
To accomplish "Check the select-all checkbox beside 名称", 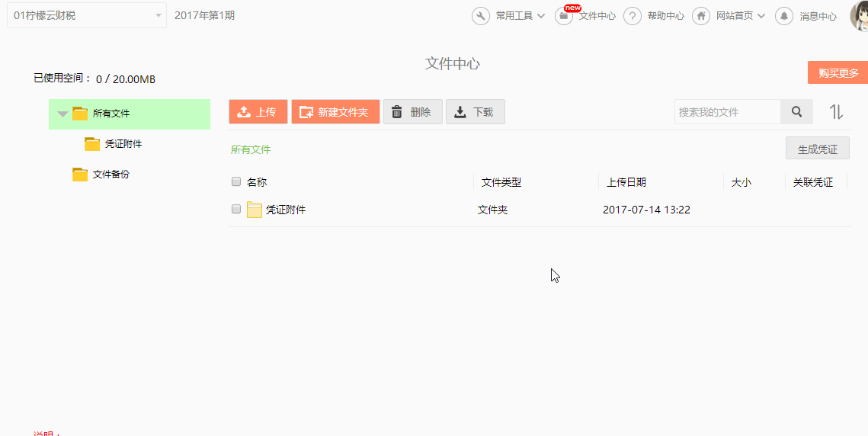I will point(236,181).
